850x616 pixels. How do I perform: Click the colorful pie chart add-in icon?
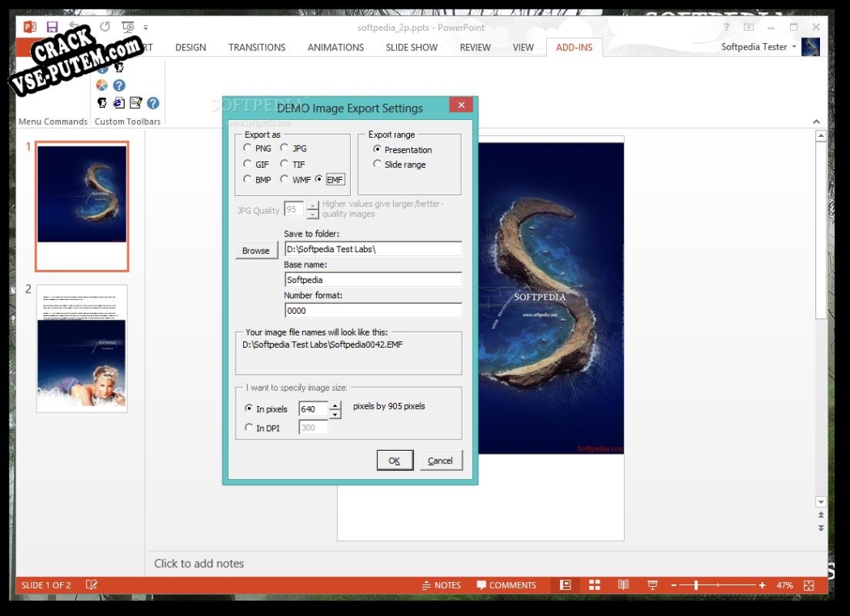tap(102, 85)
